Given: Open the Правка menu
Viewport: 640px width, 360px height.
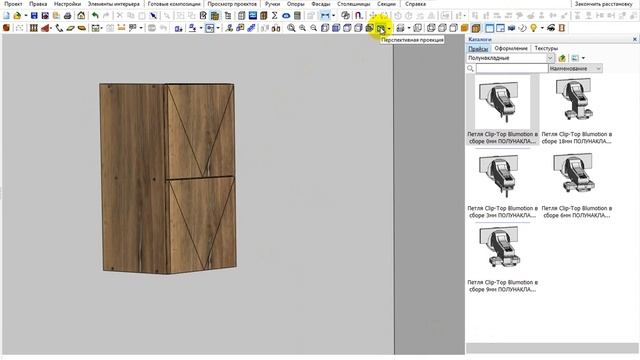Looking at the screenshot, I should tap(38, 4).
